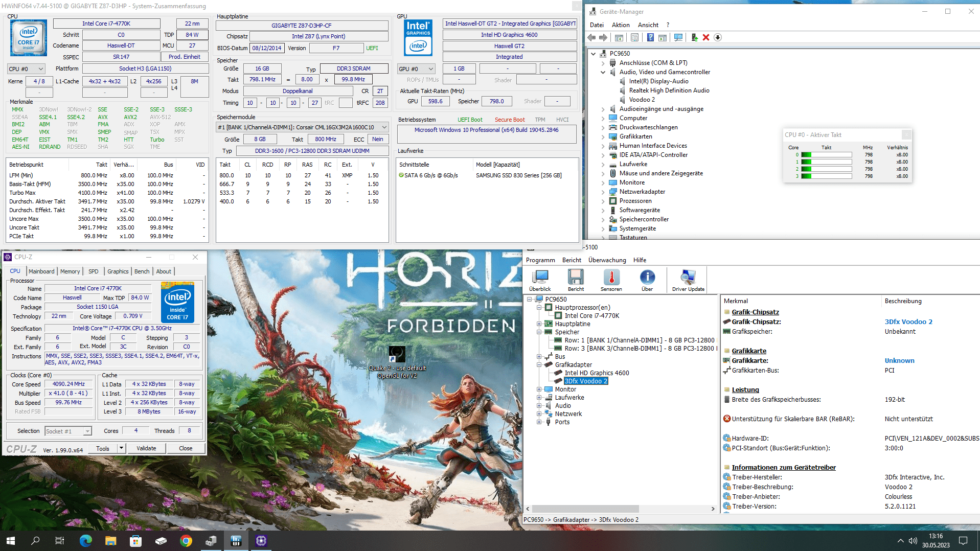Click the update driver icon with green arrow

pyautogui.click(x=694, y=37)
